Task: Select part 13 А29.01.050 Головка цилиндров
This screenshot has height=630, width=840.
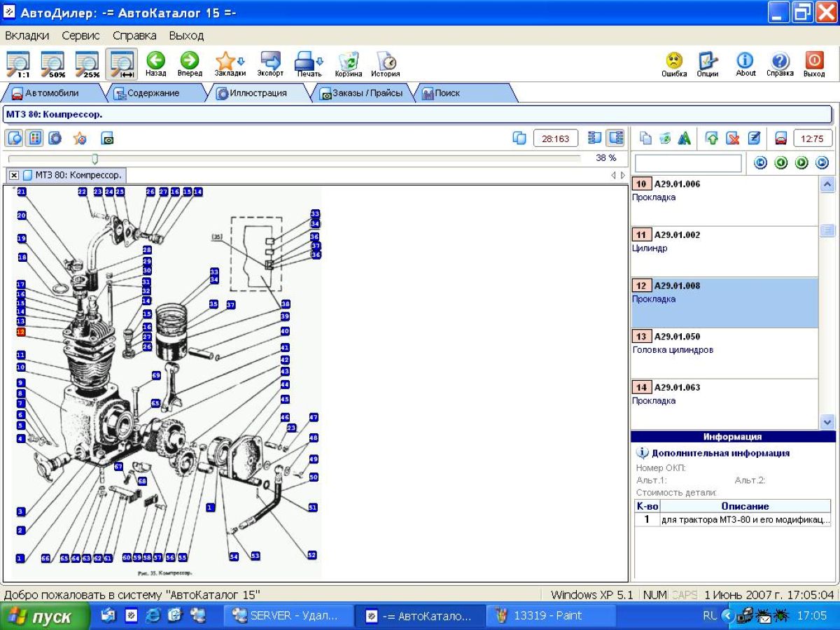Action: click(724, 353)
